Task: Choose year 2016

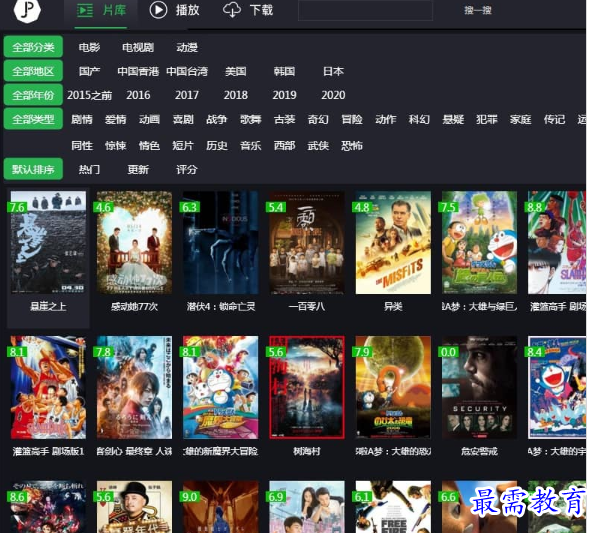Action: coord(138,95)
